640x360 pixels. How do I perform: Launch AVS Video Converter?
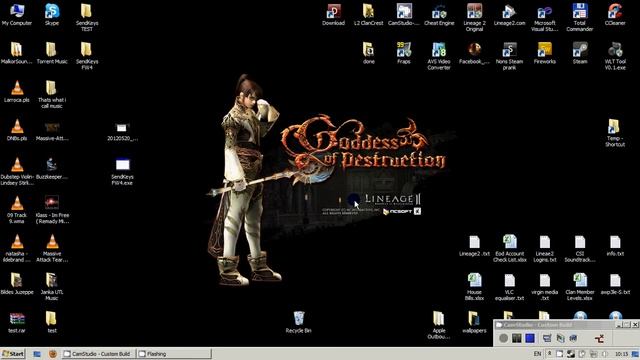pyautogui.click(x=439, y=56)
